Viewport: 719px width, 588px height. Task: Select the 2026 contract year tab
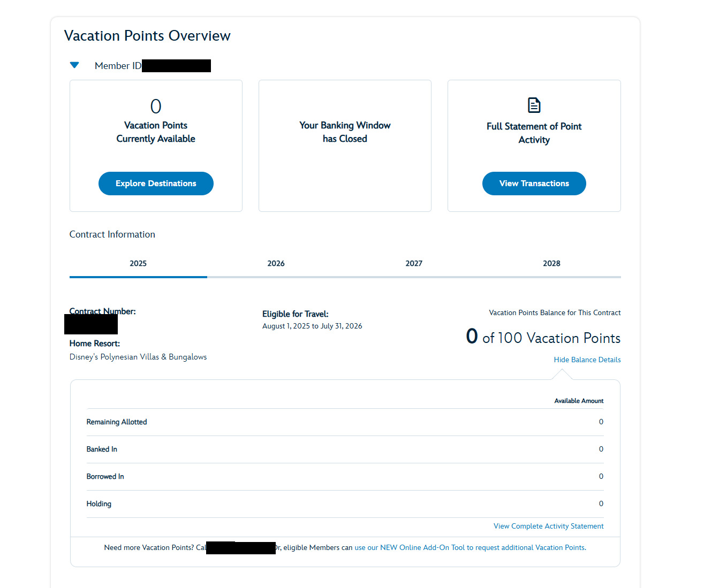point(276,263)
